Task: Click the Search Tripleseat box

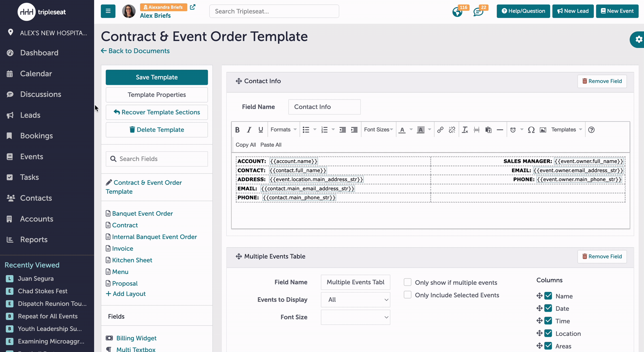Action: click(274, 11)
